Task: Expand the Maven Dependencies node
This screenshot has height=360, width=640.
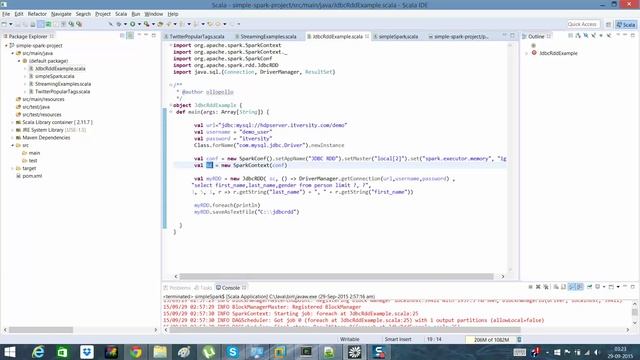Action: [13, 138]
